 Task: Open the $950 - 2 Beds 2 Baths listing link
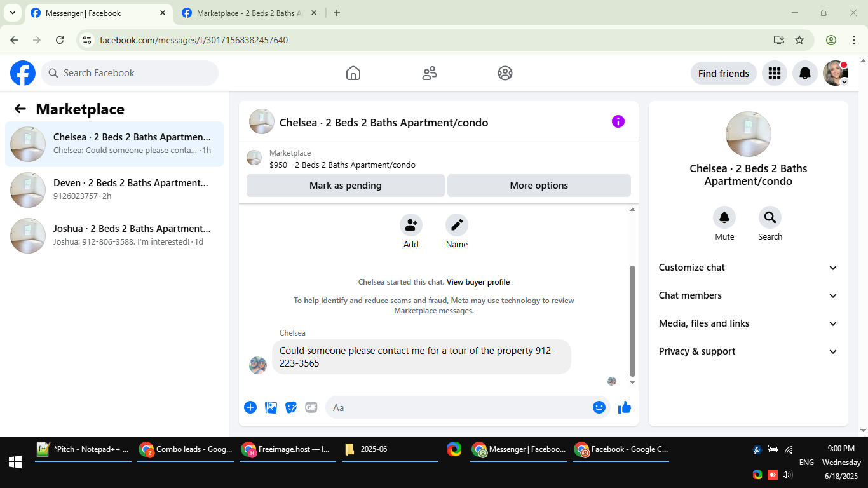pos(342,165)
